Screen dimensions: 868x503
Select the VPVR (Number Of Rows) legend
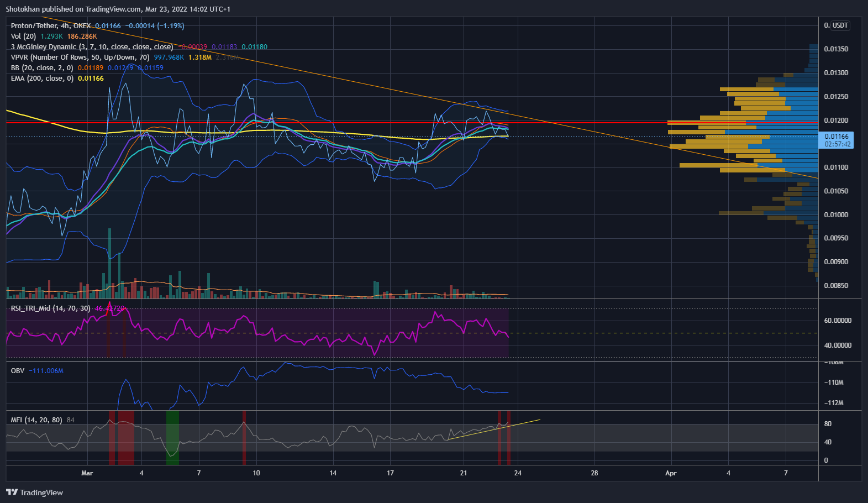pyautogui.click(x=80, y=57)
